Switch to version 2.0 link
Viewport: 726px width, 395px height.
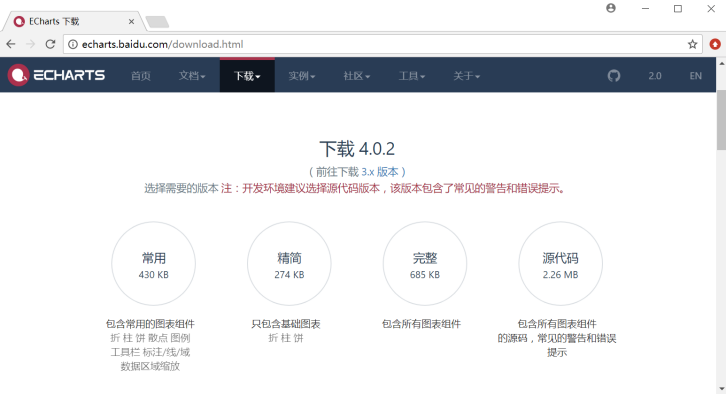(x=655, y=75)
